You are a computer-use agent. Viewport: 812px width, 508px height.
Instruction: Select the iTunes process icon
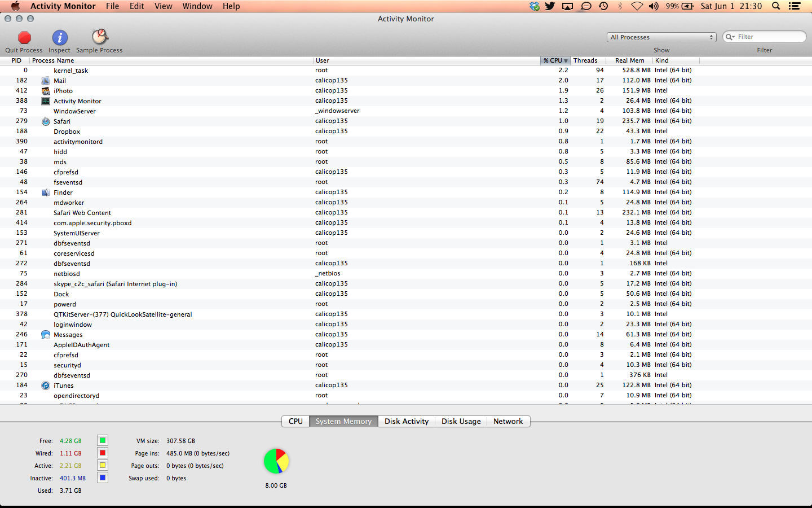46,386
